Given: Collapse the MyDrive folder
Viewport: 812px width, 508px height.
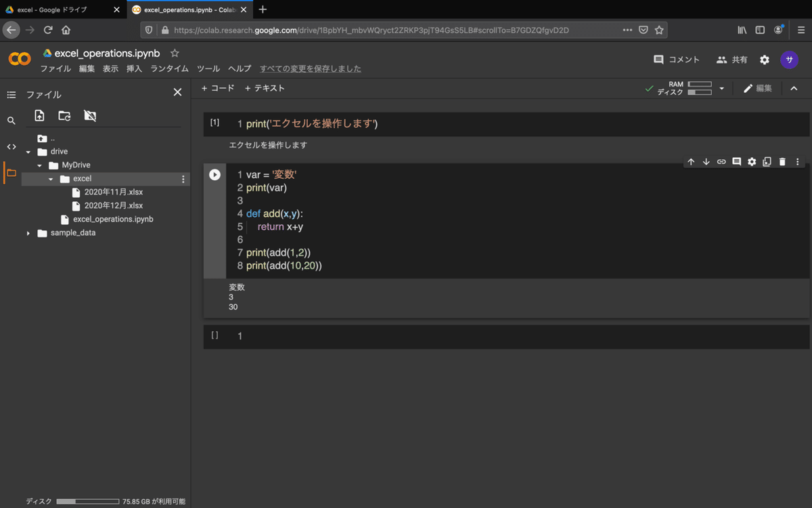Looking at the screenshot, I should point(40,165).
